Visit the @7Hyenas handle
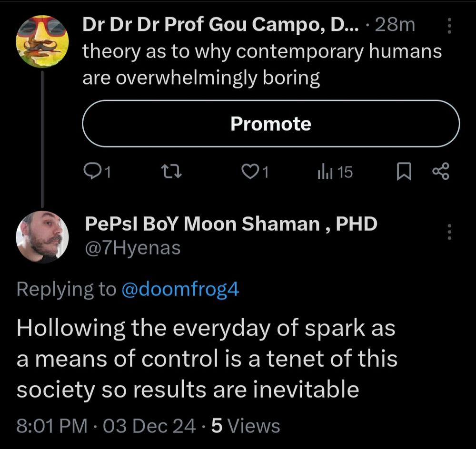The width and height of the screenshot is (476, 449). [x=132, y=247]
